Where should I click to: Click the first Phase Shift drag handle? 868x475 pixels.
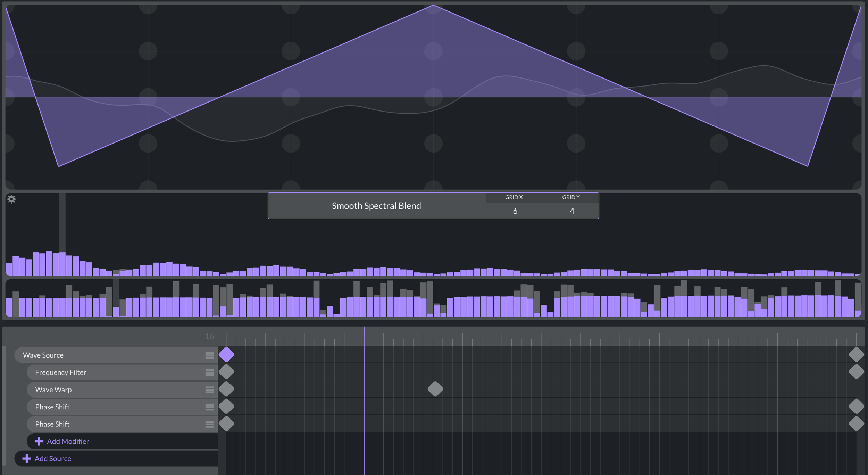coord(209,407)
